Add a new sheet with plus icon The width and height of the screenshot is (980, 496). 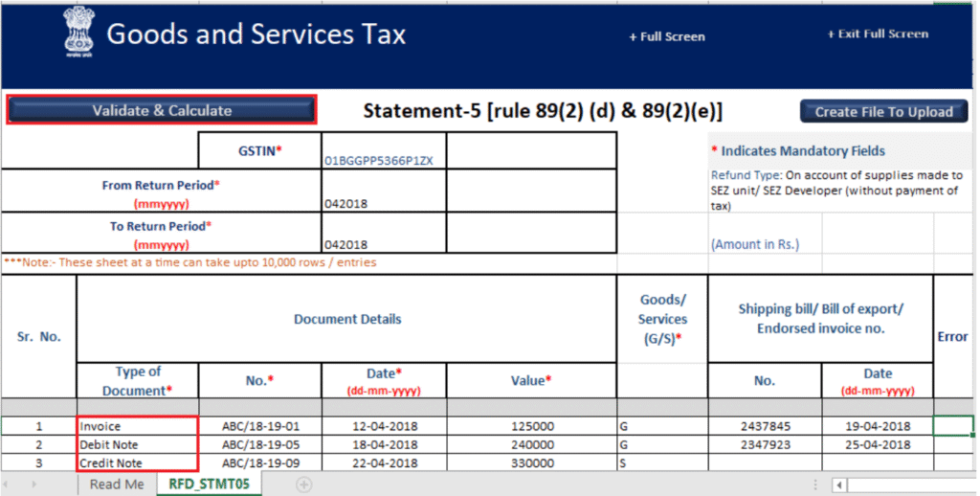304,485
